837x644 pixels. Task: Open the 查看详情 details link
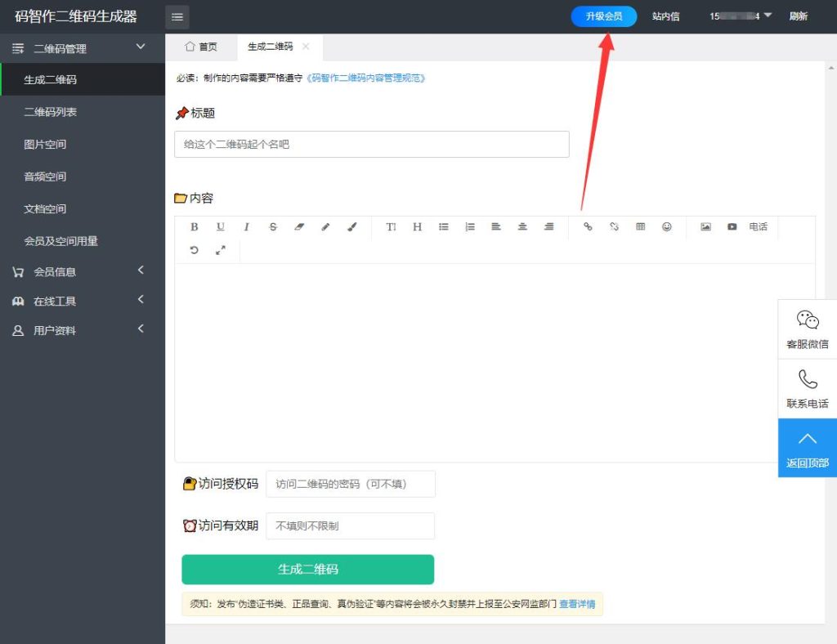[x=577, y=604]
